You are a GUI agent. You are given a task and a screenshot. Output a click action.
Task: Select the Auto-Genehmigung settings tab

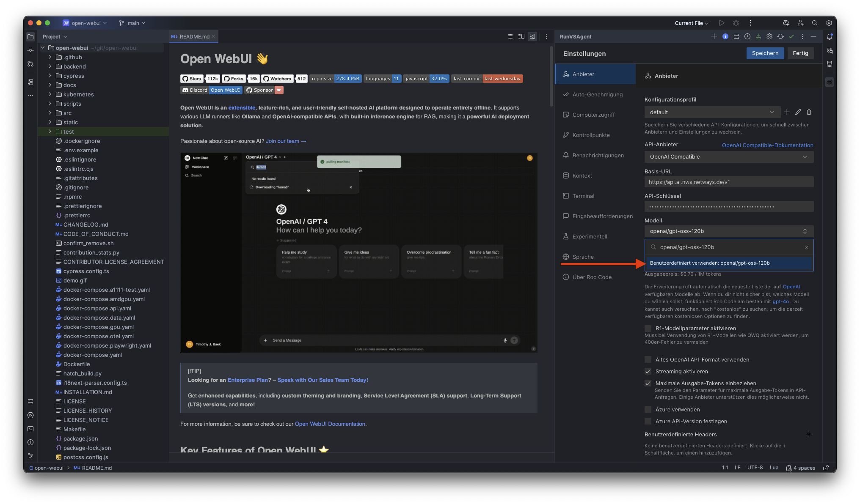pos(595,94)
